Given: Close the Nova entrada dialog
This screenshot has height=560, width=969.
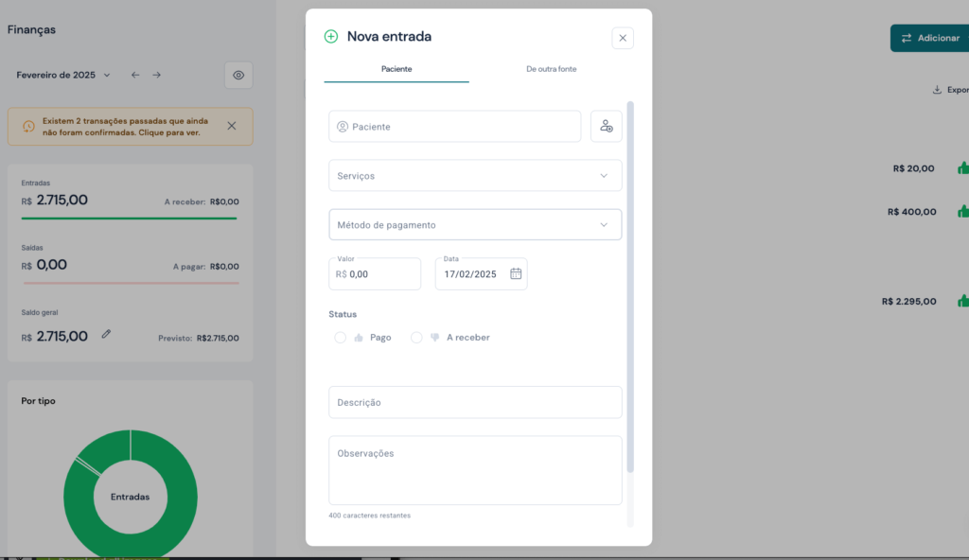Looking at the screenshot, I should click(x=622, y=38).
